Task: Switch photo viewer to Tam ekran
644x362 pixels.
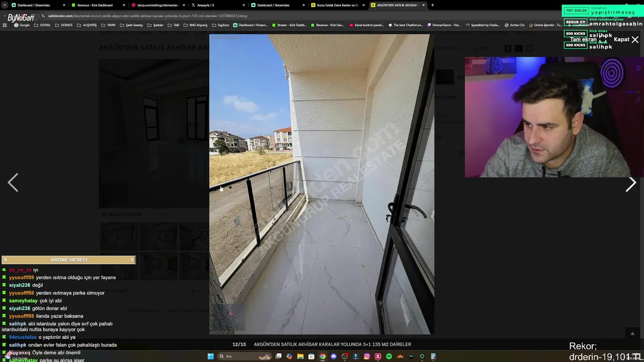Action: (x=588, y=40)
